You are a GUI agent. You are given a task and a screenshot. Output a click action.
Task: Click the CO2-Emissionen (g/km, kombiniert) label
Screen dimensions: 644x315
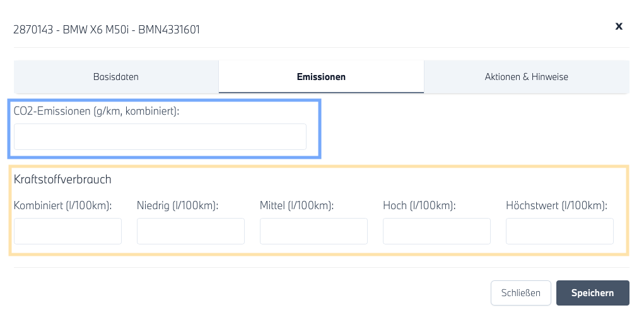[x=97, y=110]
